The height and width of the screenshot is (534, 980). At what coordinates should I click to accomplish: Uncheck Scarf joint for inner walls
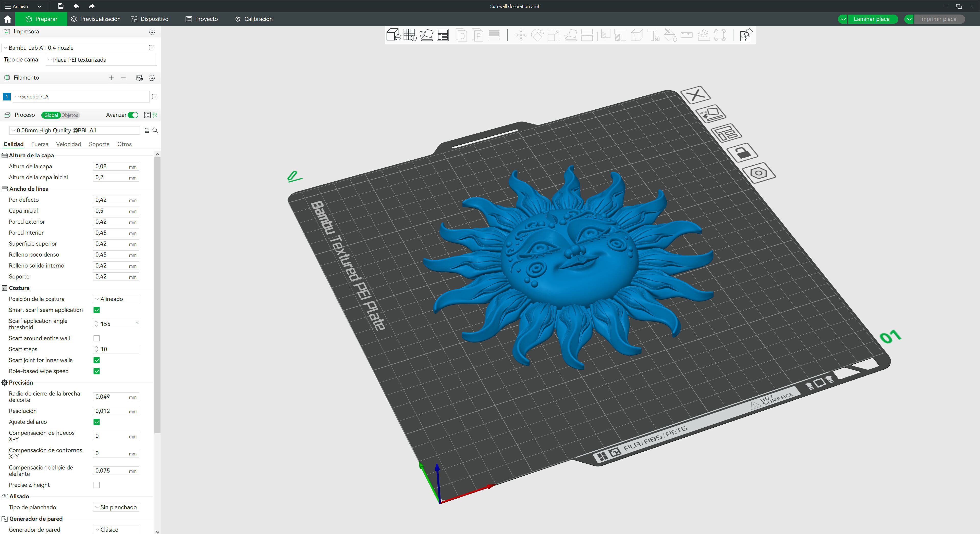97,360
